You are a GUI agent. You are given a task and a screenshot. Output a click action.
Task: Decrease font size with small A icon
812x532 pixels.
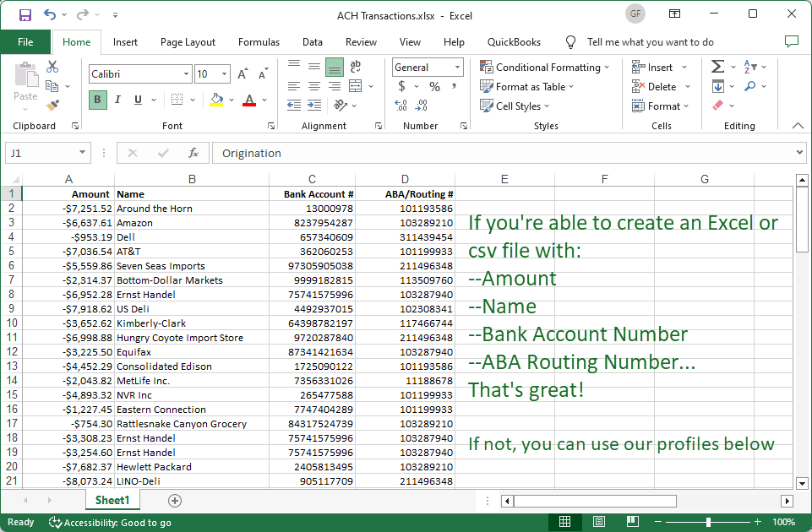pyautogui.click(x=263, y=74)
